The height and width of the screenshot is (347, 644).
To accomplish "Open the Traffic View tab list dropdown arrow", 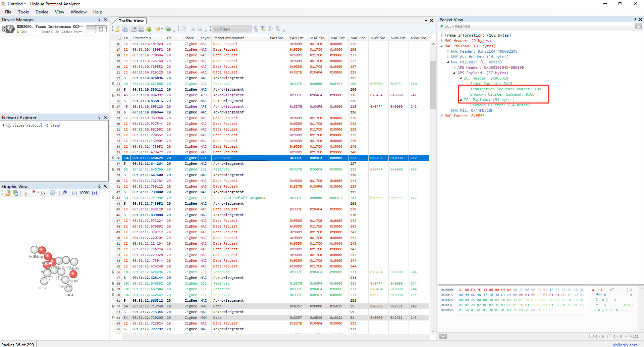I will pyautogui.click(x=426, y=21).
